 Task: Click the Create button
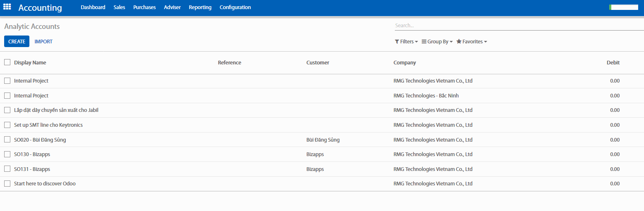[17, 42]
